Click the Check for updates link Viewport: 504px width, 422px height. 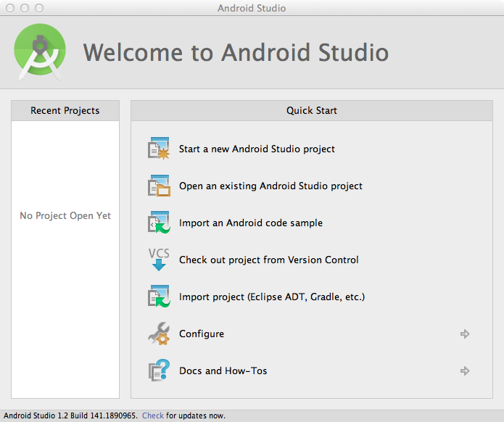[x=153, y=415]
